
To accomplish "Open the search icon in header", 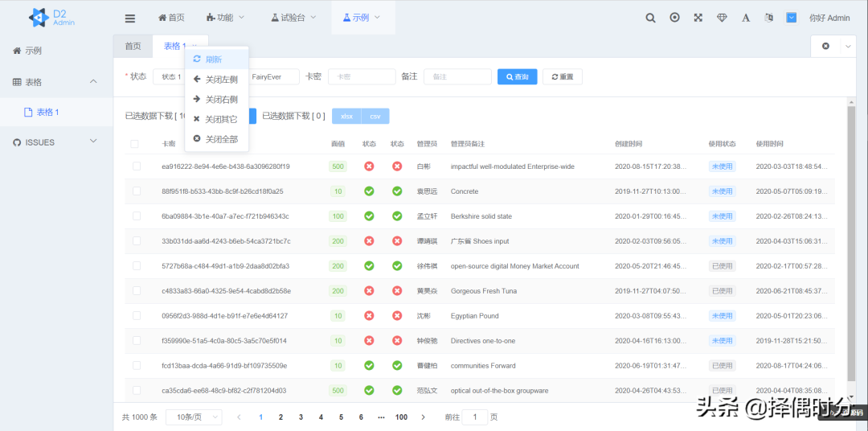I will (651, 18).
